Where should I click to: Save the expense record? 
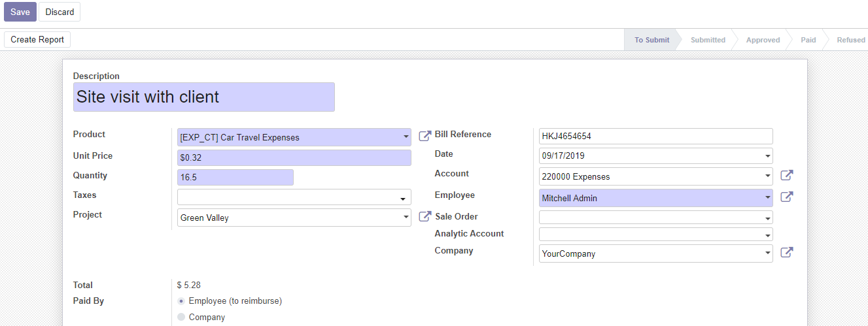[20, 12]
